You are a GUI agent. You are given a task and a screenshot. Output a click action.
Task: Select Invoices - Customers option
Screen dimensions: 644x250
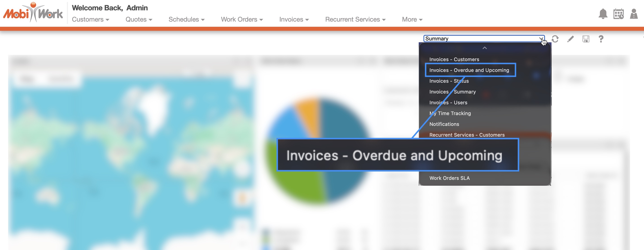pyautogui.click(x=454, y=59)
